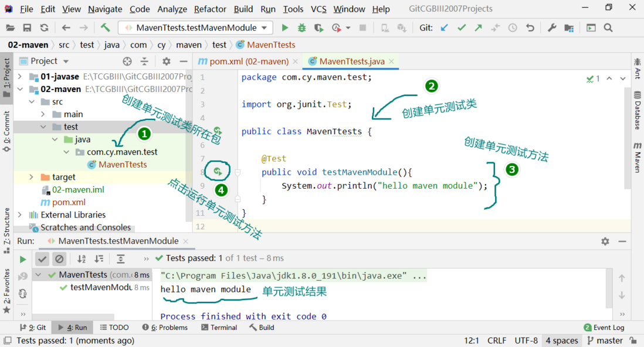
Task: Open Project view dropdown arrow
Action: pyautogui.click(x=66, y=62)
